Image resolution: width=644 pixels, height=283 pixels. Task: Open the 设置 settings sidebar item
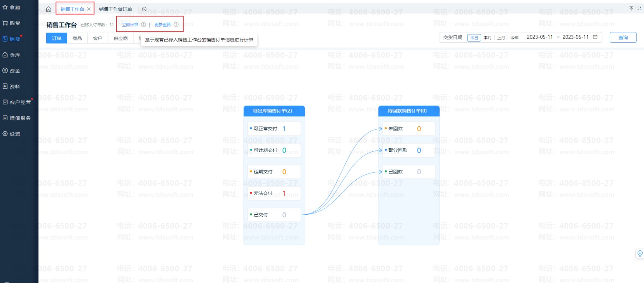tap(15, 134)
